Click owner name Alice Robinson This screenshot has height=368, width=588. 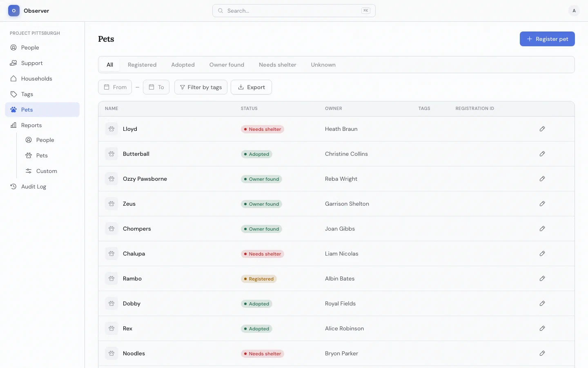tap(344, 328)
